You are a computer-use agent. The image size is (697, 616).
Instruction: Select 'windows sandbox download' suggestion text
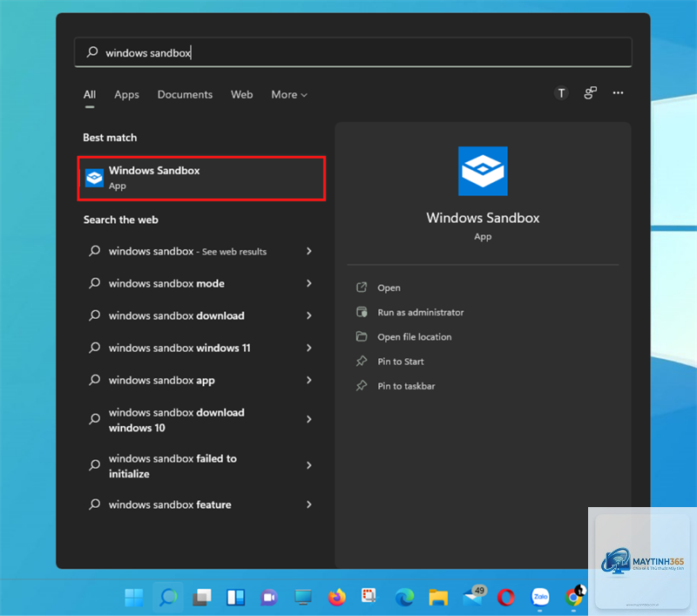click(177, 315)
